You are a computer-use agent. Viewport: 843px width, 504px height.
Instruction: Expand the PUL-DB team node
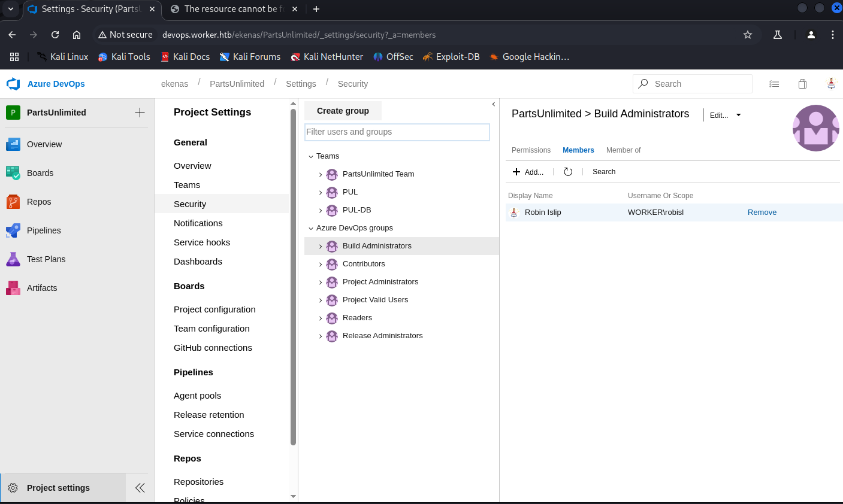321,211
